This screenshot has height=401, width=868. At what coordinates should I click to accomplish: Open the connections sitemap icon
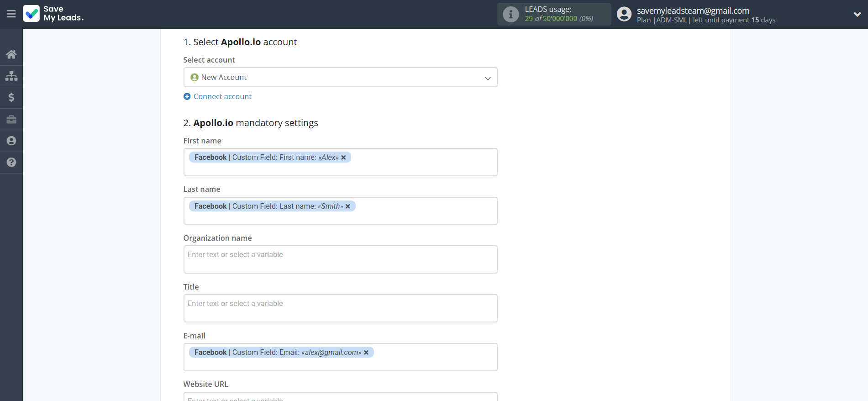[11, 76]
